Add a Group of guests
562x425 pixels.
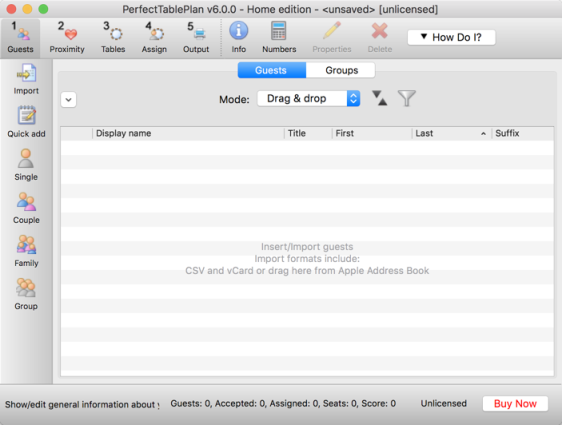26,294
